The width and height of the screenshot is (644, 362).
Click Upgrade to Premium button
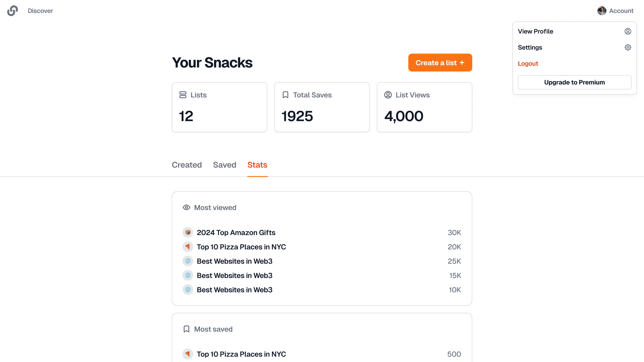(x=574, y=82)
